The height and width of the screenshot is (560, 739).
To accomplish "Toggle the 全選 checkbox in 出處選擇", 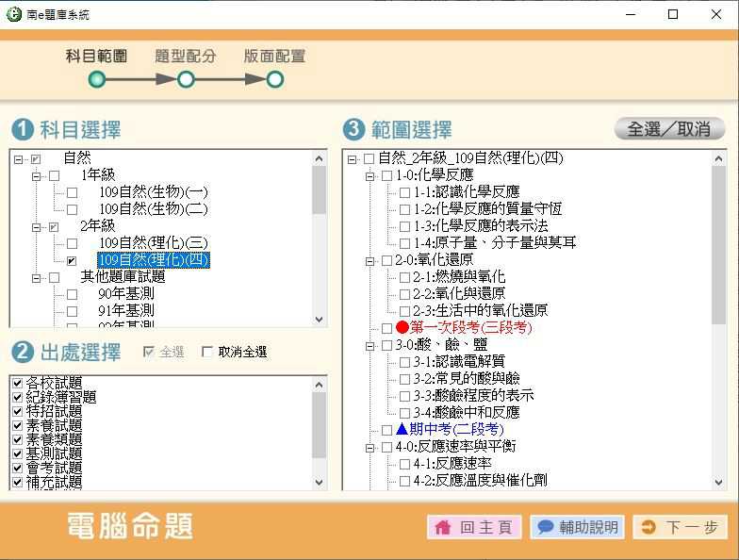I will (x=149, y=352).
